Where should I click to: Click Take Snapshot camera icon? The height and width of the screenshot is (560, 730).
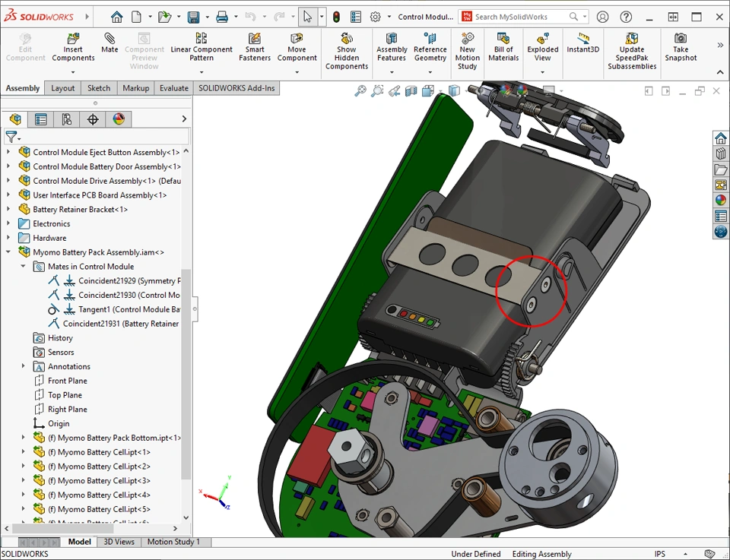click(x=681, y=47)
